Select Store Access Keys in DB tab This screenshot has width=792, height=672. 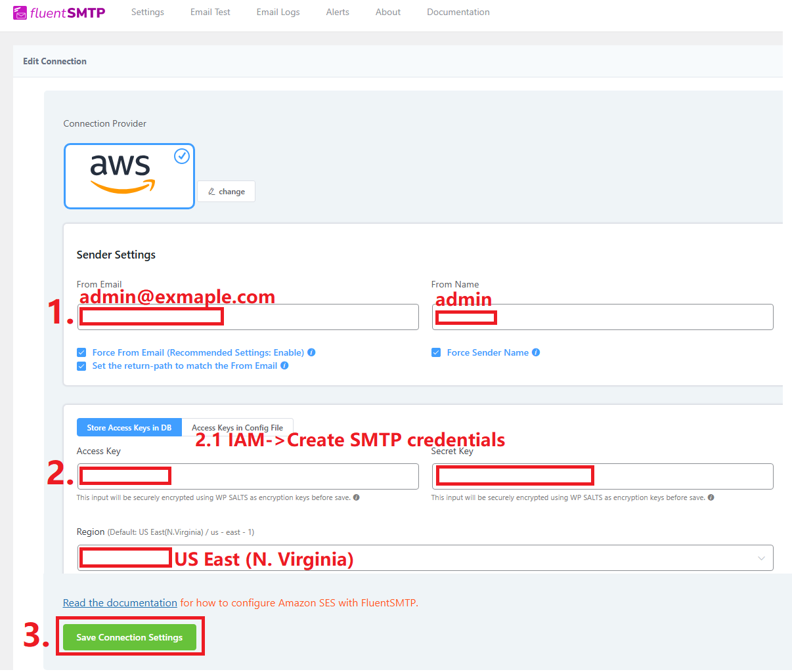129,427
